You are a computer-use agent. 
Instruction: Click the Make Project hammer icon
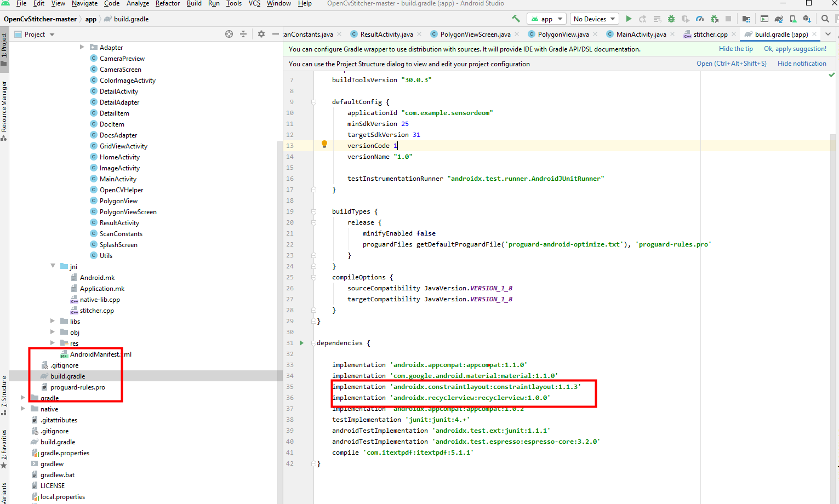516,19
